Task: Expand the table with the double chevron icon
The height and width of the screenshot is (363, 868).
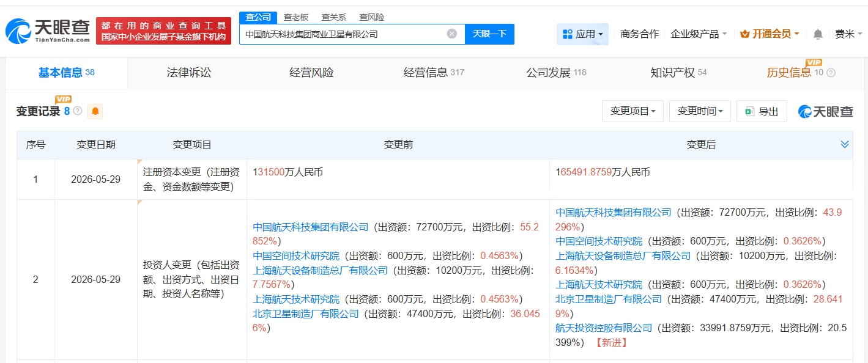Action: coord(845,145)
